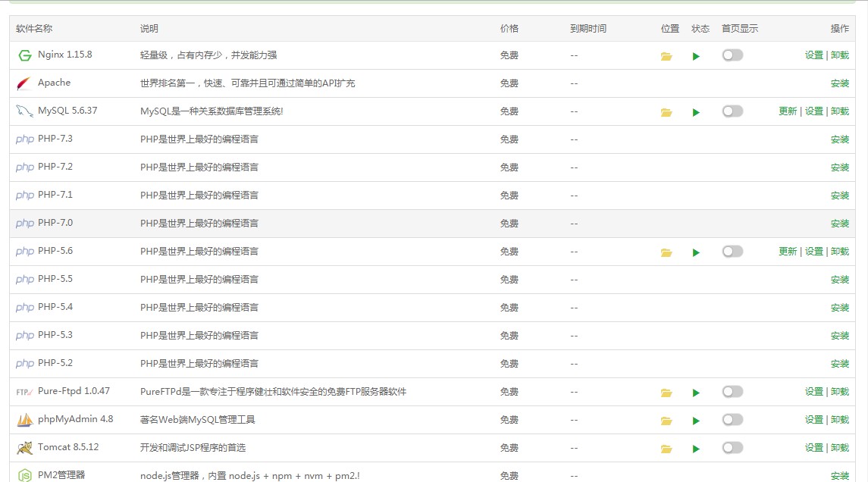Click the php icon beside PHP-5.5
This screenshot has width=868, height=482.
(25, 280)
